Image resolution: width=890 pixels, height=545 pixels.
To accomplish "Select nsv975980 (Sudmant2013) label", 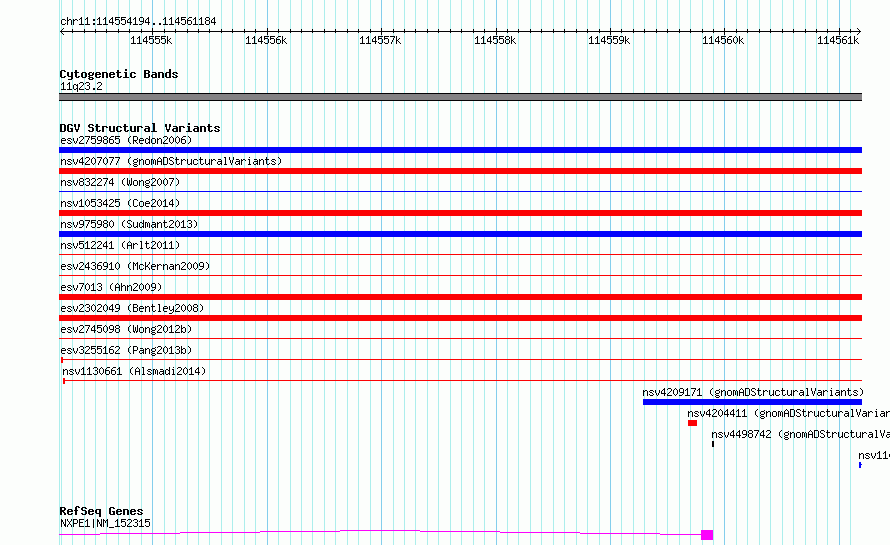I will pyautogui.click(x=129, y=224).
